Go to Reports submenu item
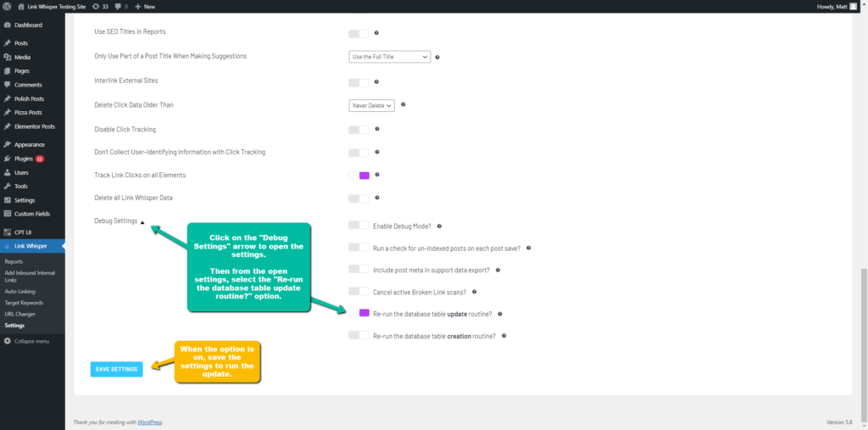This screenshot has width=868, height=430. pos(14,261)
